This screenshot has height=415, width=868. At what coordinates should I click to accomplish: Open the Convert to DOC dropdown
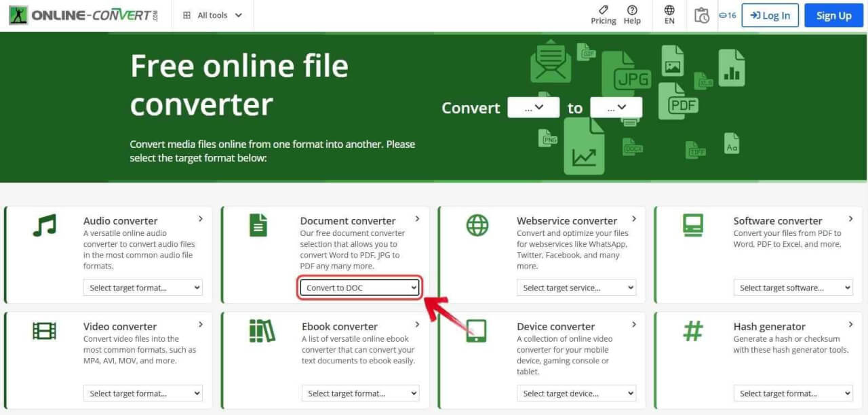[x=359, y=288]
